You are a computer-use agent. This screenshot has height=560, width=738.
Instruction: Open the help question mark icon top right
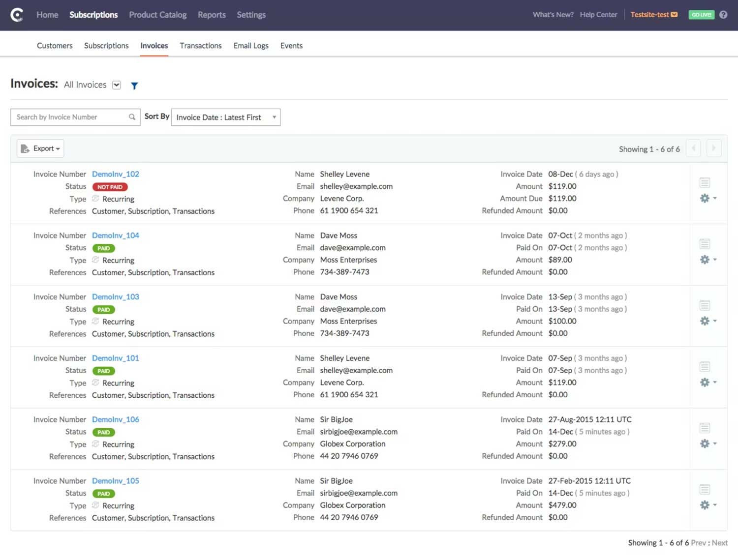click(x=723, y=14)
